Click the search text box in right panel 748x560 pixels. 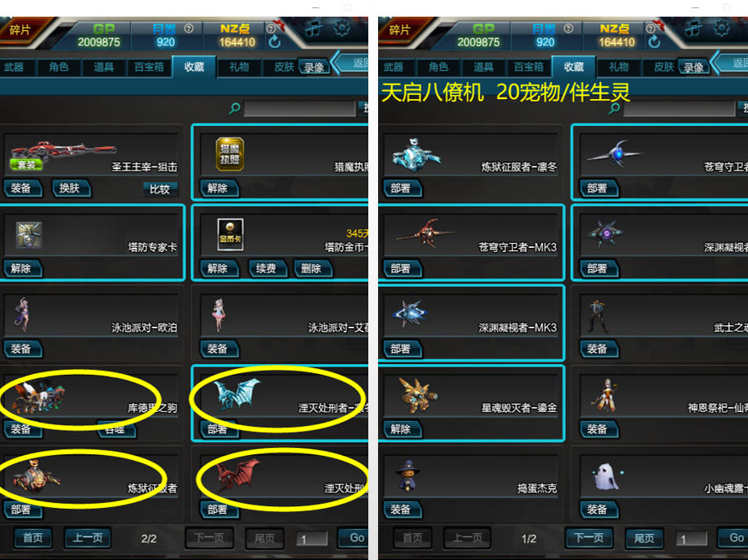[x=680, y=108]
